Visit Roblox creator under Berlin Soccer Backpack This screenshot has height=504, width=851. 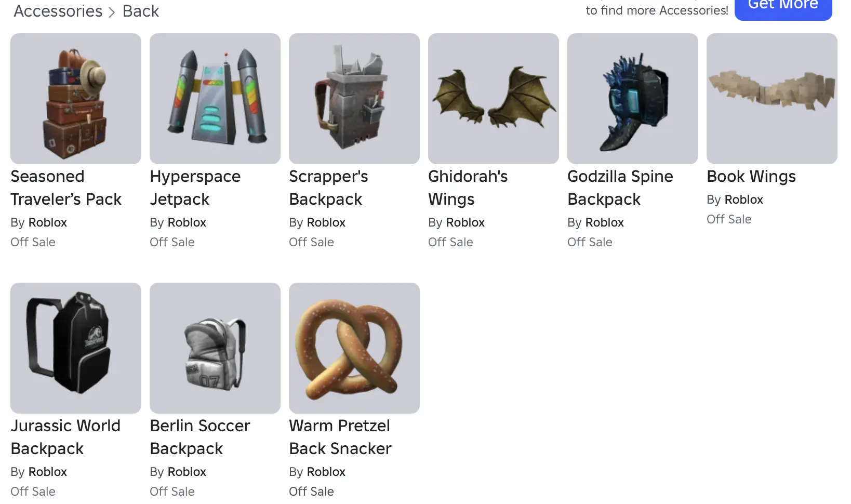point(187,472)
